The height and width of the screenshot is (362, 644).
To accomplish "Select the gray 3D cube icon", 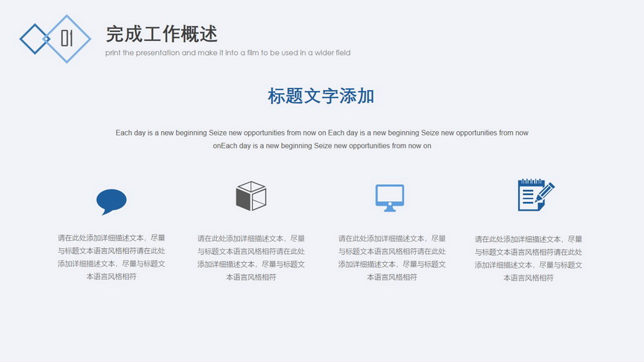I will point(251,196).
